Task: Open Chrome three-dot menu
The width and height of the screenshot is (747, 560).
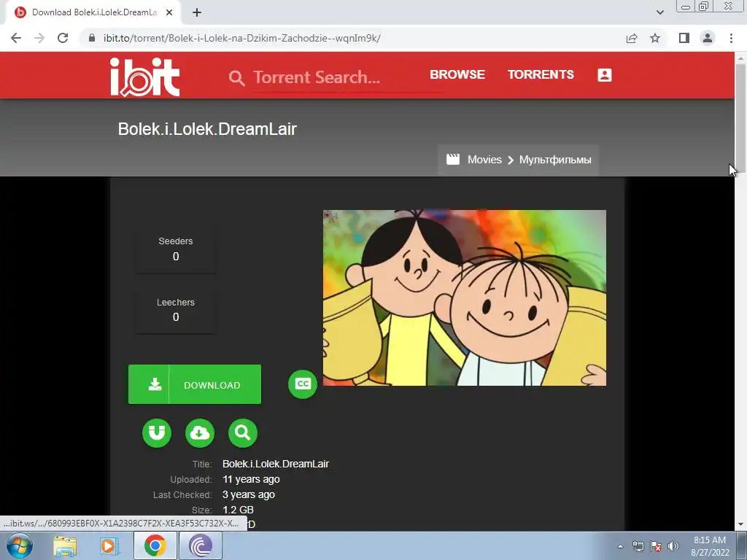Action: click(731, 38)
